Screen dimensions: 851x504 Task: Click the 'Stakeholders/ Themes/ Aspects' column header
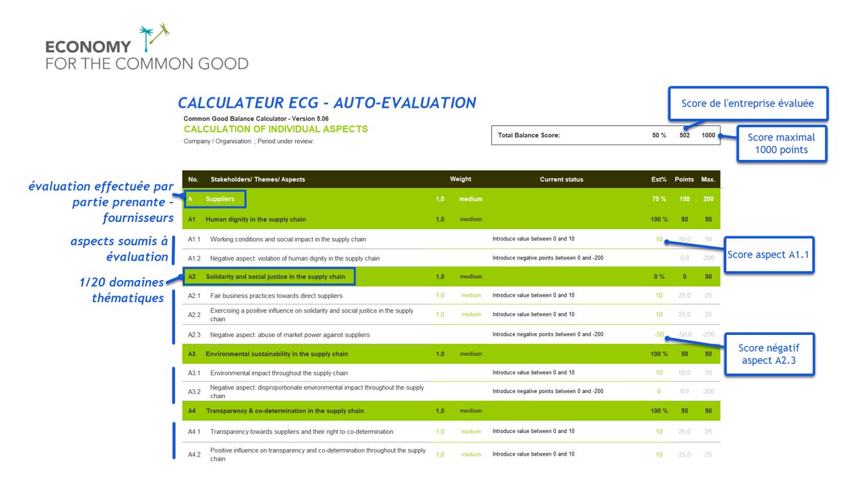(258, 179)
